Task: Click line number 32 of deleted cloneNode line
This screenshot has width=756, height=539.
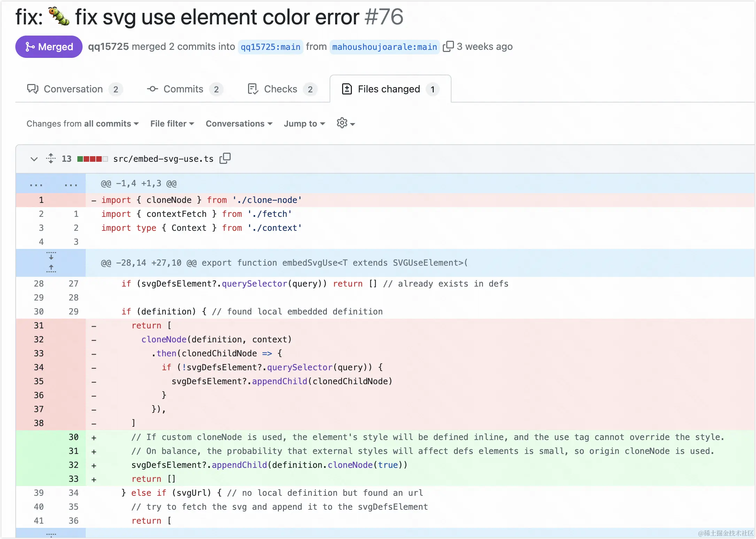Action: (39, 340)
